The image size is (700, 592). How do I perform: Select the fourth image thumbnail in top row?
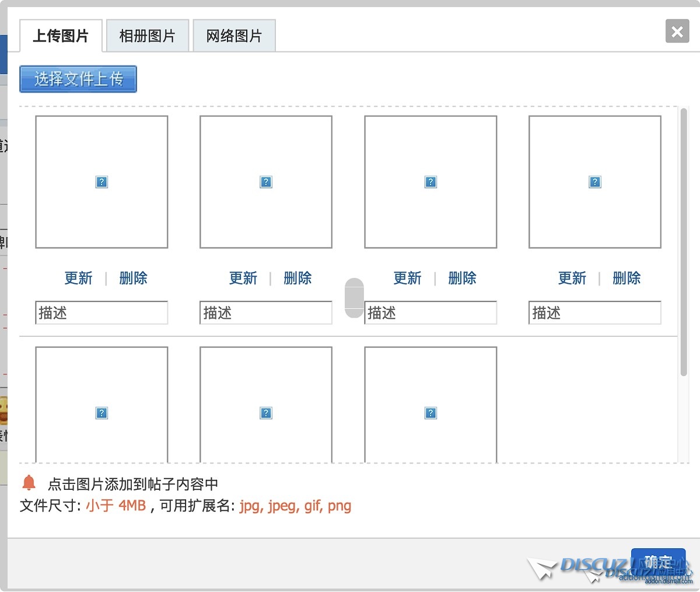(595, 182)
